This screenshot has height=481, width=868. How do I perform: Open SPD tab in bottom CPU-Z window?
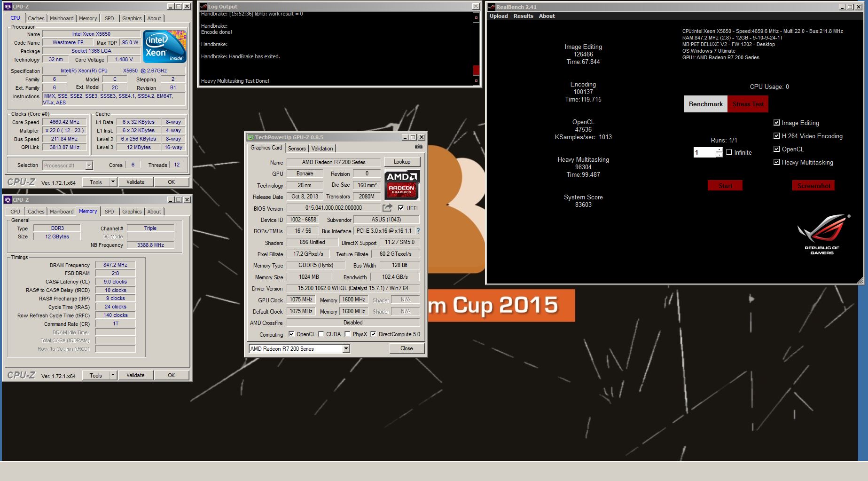109,212
